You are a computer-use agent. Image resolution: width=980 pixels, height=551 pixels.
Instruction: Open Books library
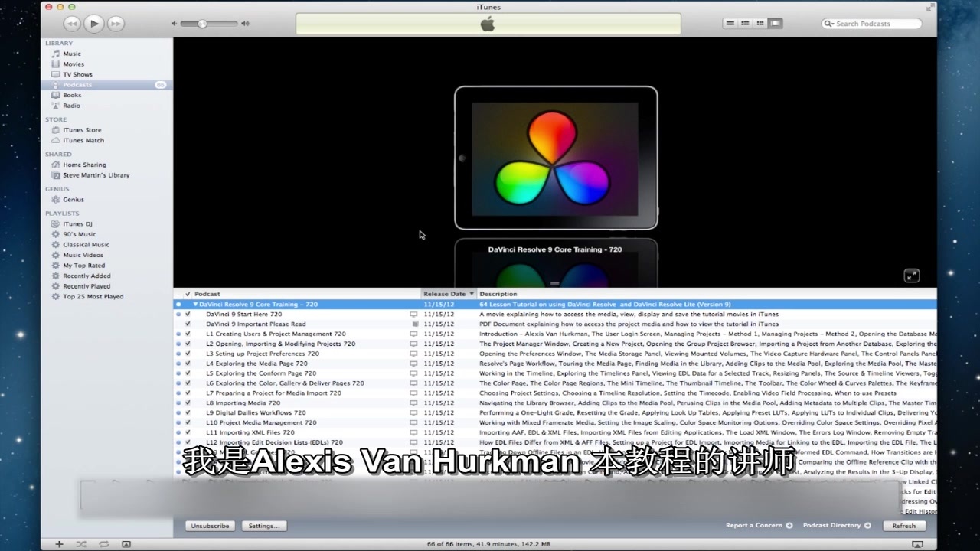tap(72, 95)
